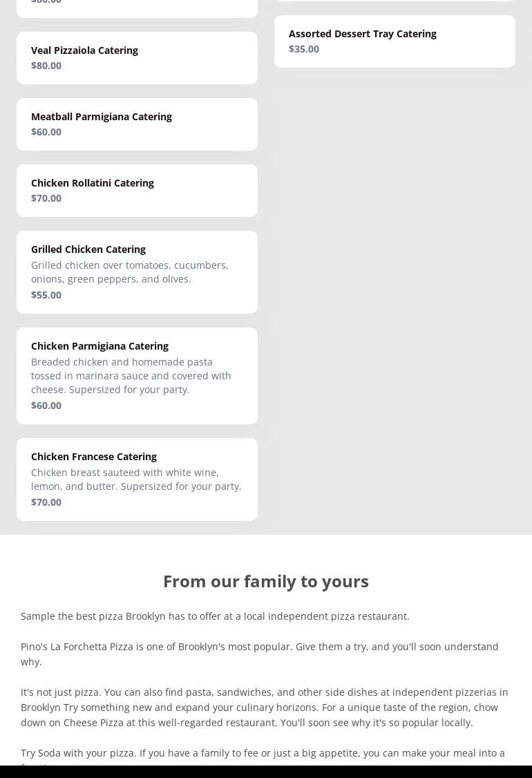This screenshot has width=532, height=778.
Task: Click the $80.00 price under Veal Pizzaiola
Action: tap(46, 66)
